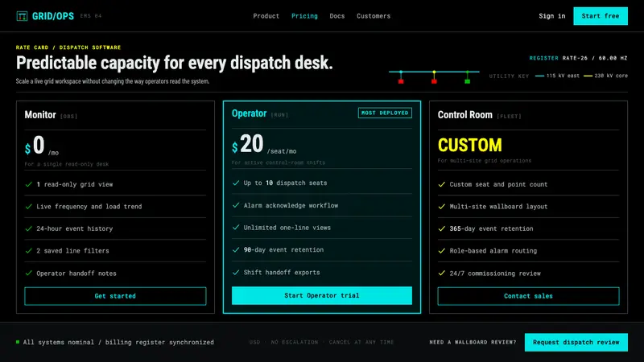
Task: Click the 'Alarm acknowledge workflow' feature text
Action: pos(291,205)
